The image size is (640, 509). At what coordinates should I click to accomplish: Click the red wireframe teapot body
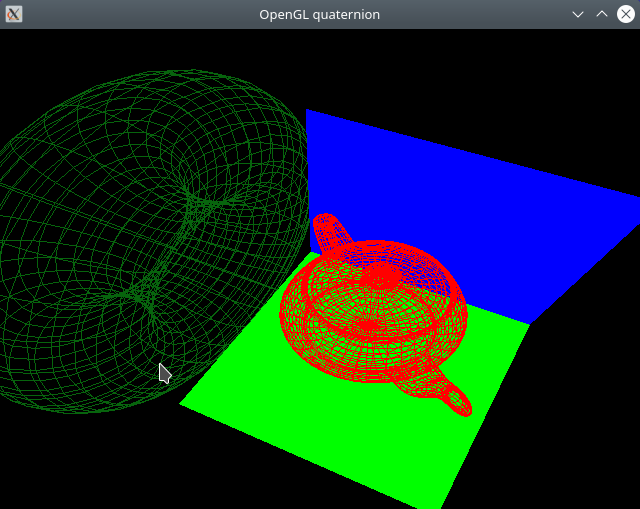coord(373,311)
